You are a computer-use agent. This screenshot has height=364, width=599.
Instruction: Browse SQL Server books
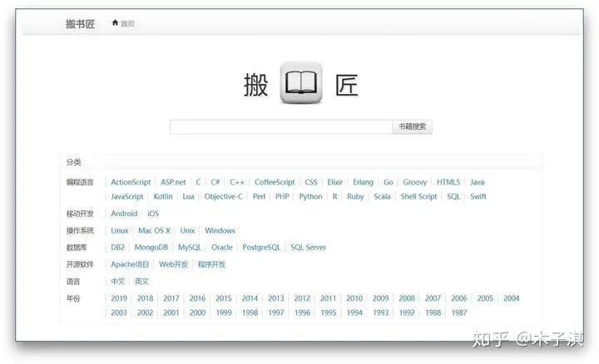pyautogui.click(x=308, y=248)
